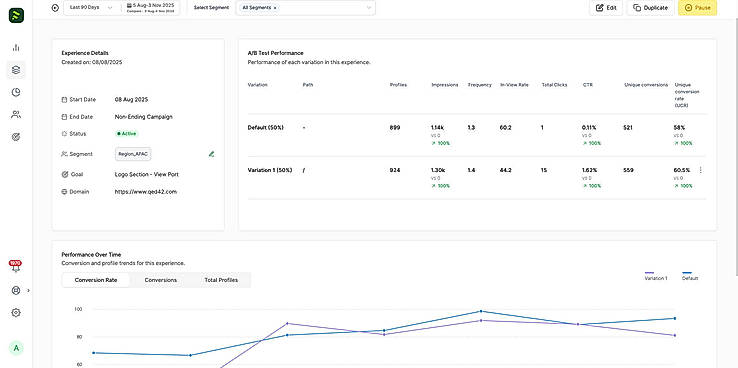Open the stacked layers experiences sidebar icon
This screenshot has width=738, height=368.
pos(16,70)
